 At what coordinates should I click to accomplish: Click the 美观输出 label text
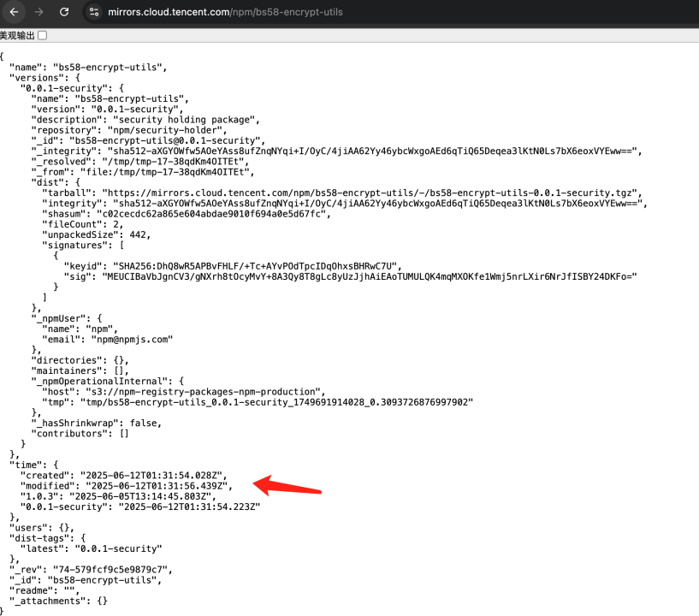point(17,35)
